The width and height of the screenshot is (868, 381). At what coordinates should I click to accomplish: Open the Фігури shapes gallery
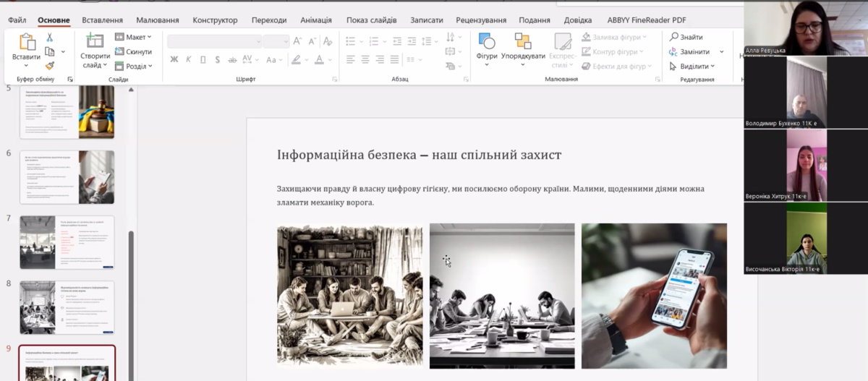tap(487, 42)
